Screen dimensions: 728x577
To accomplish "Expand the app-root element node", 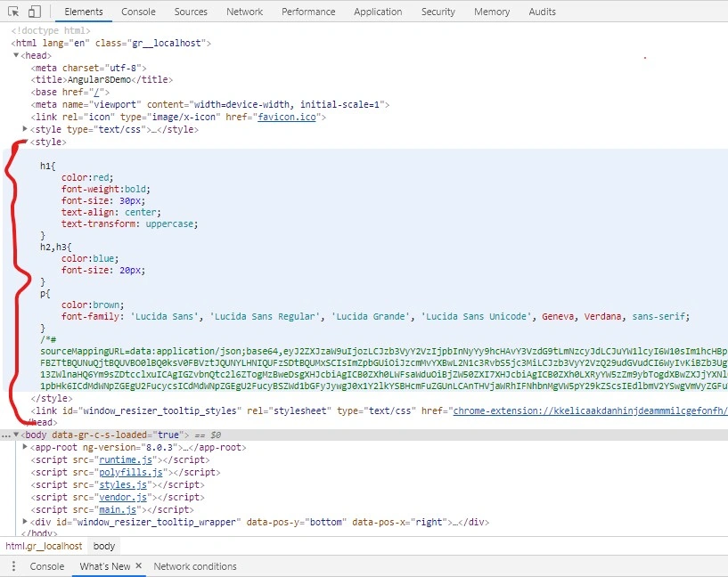I will click(26, 447).
